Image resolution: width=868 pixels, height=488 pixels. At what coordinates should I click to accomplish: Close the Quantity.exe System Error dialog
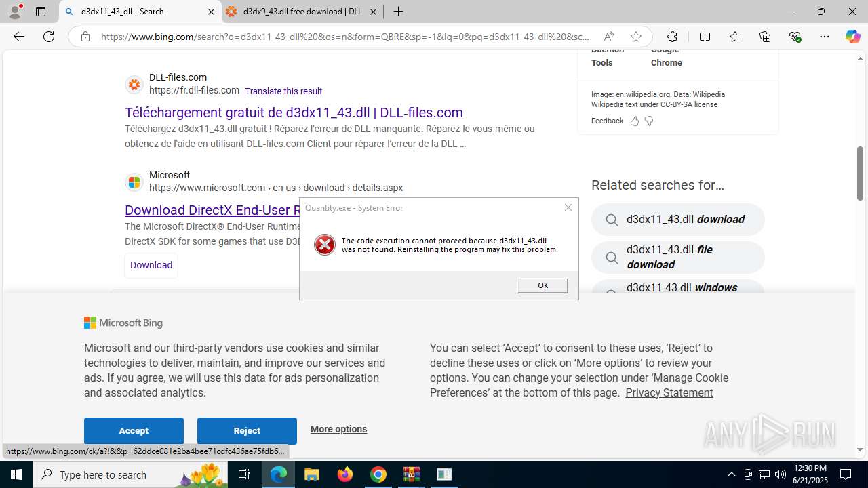(x=568, y=207)
